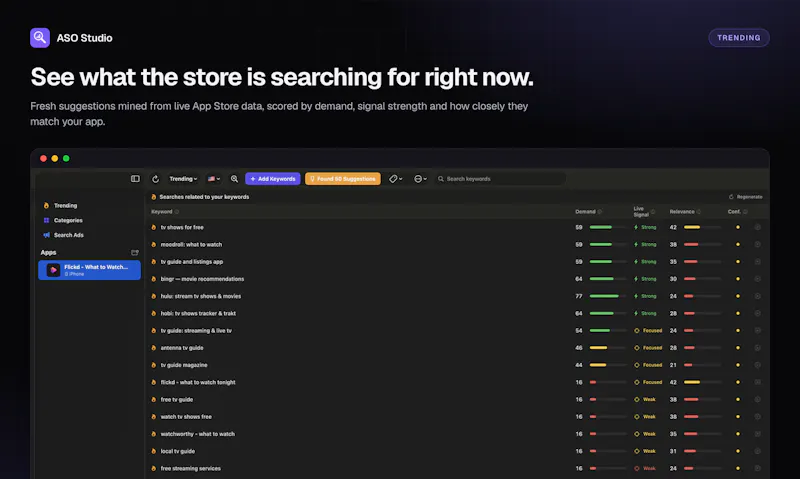This screenshot has height=479, width=800.
Task: Click row-end circle icon for 'local tv guide'
Action: coord(758,451)
